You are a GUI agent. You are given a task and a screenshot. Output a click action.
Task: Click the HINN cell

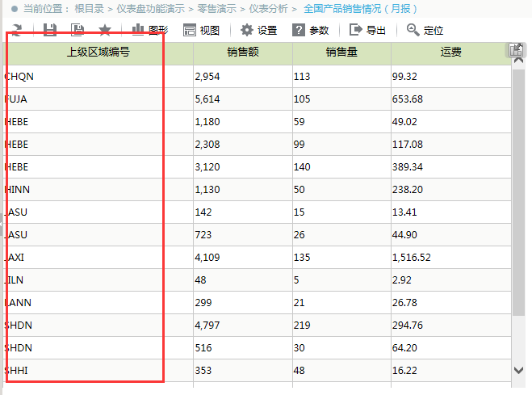coord(98,189)
